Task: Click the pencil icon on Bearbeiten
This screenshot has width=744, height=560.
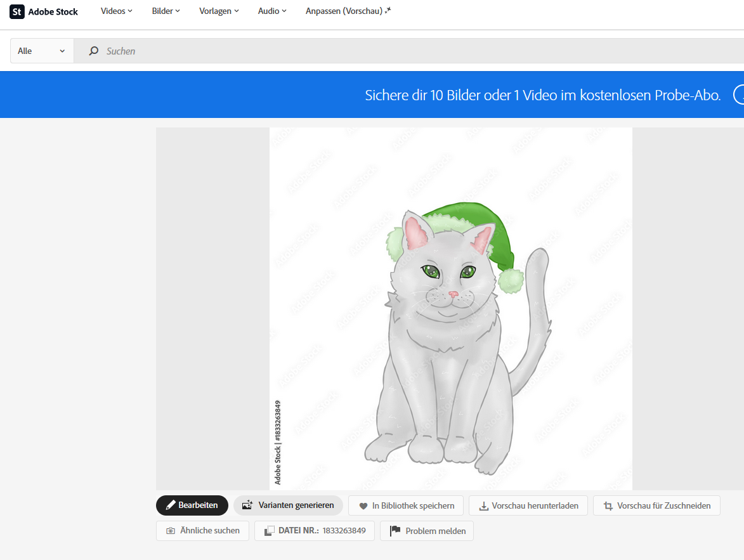Action: (171, 505)
